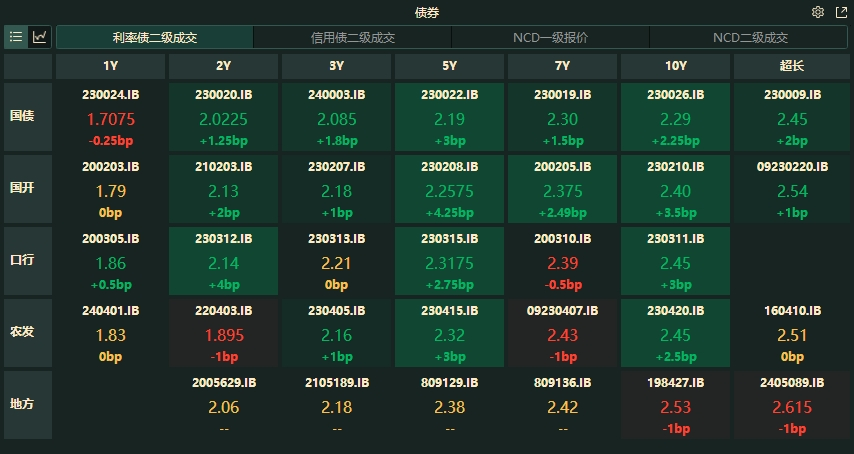This screenshot has width=854, height=454.
Task: Select the 利率债二级成交 tab
Action: click(x=155, y=38)
